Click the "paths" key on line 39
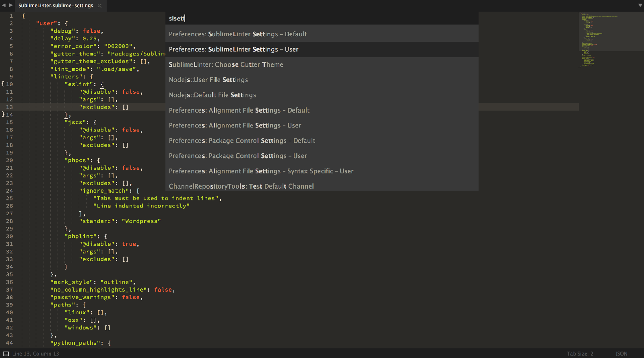The image size is (644, 358). [x=63, y=305]
